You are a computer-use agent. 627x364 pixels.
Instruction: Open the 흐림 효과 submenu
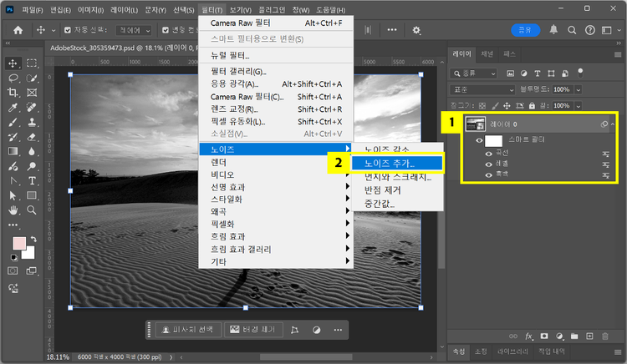click(276, 236)
